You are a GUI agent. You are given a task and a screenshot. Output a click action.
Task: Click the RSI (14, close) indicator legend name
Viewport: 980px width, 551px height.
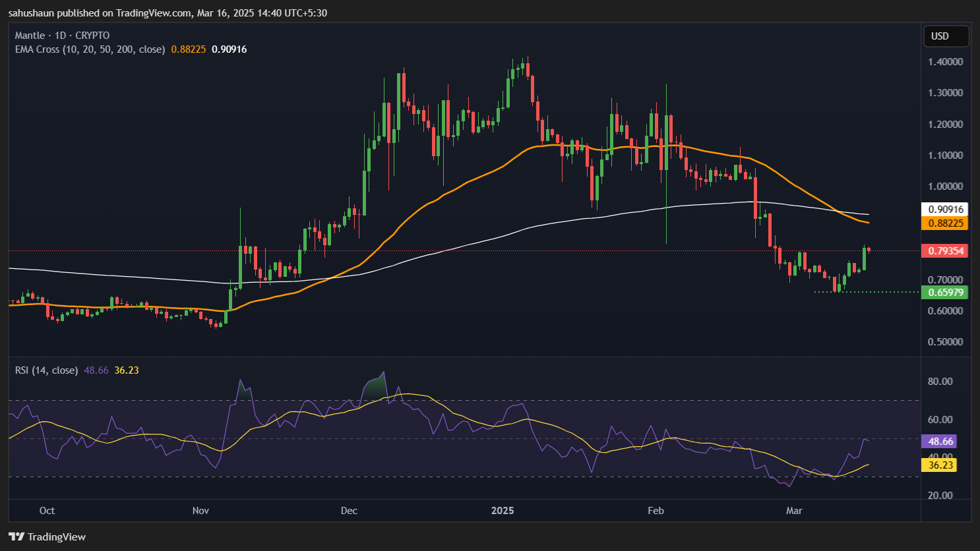tap(46, 370)
